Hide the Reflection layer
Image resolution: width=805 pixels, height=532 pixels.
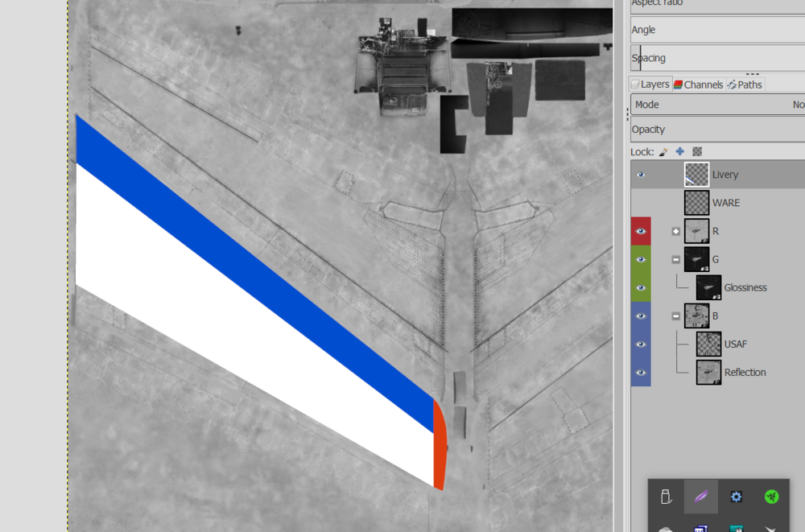pyautogui.click(x=641, y=373)
